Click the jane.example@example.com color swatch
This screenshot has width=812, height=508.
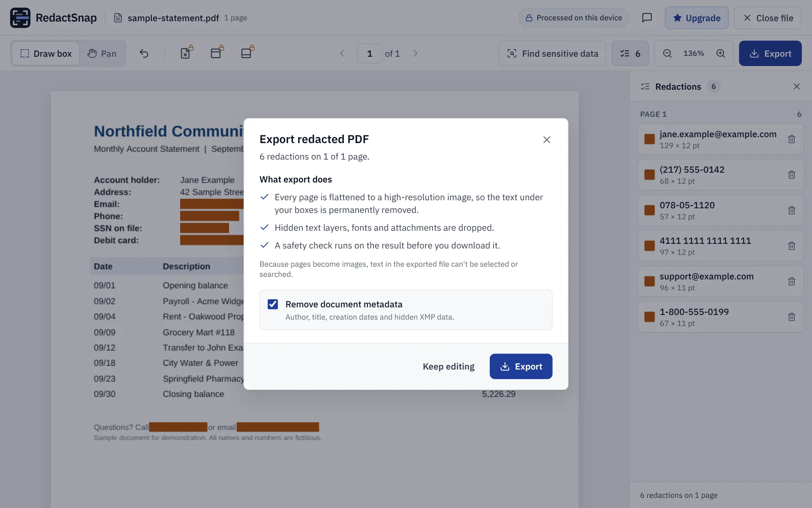coord(650,139)
